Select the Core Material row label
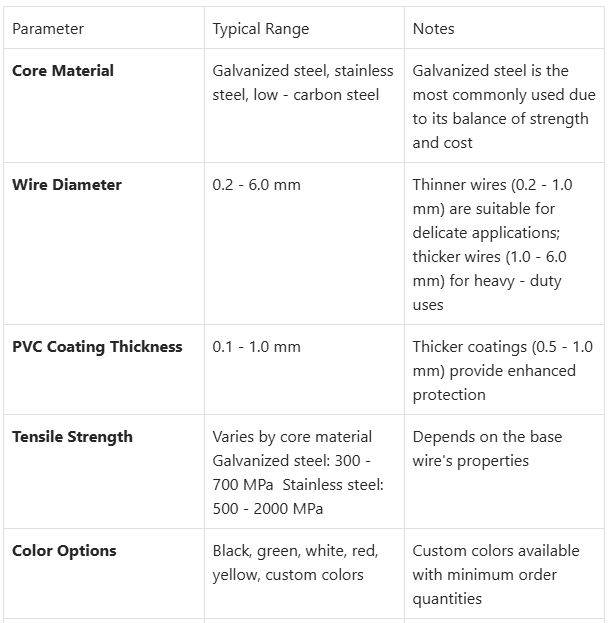Viewport: 608px width, 623px height. click(63, 71)
